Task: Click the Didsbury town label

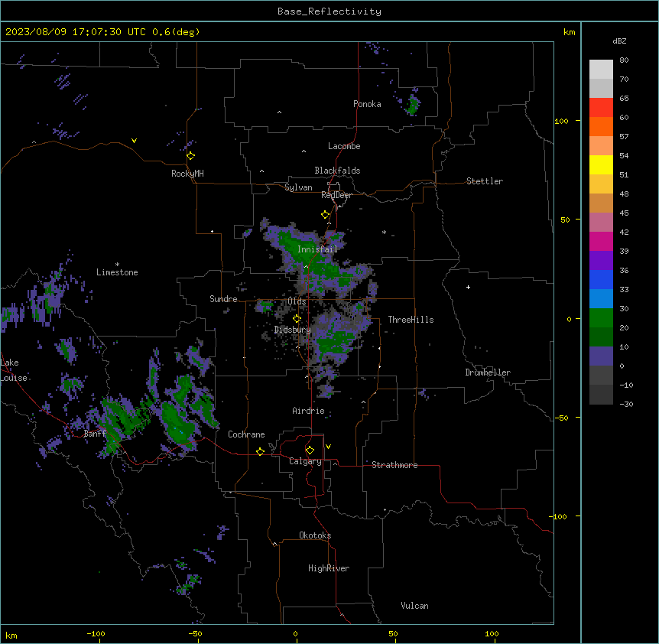Action: [x=293, y=330]
